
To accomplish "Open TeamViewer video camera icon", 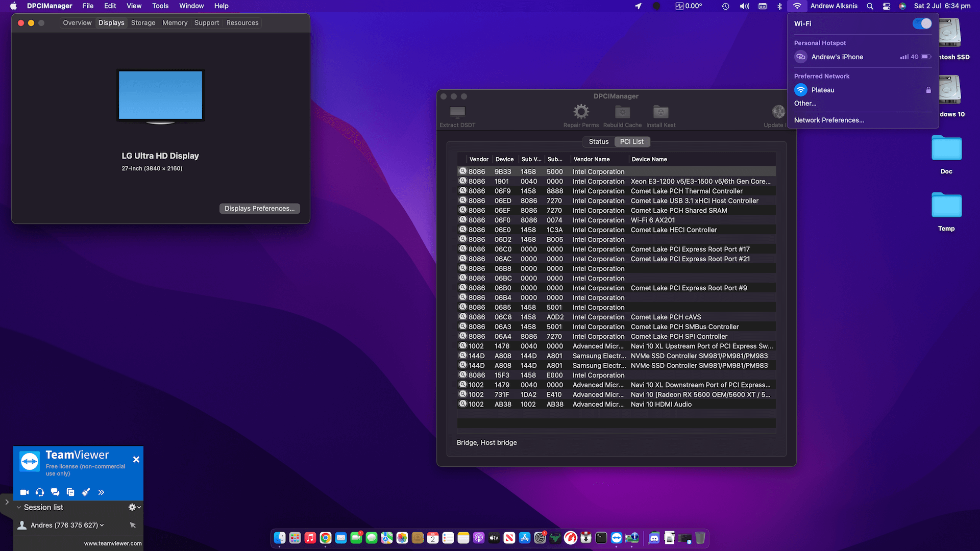I will click(x=24, y=492).
